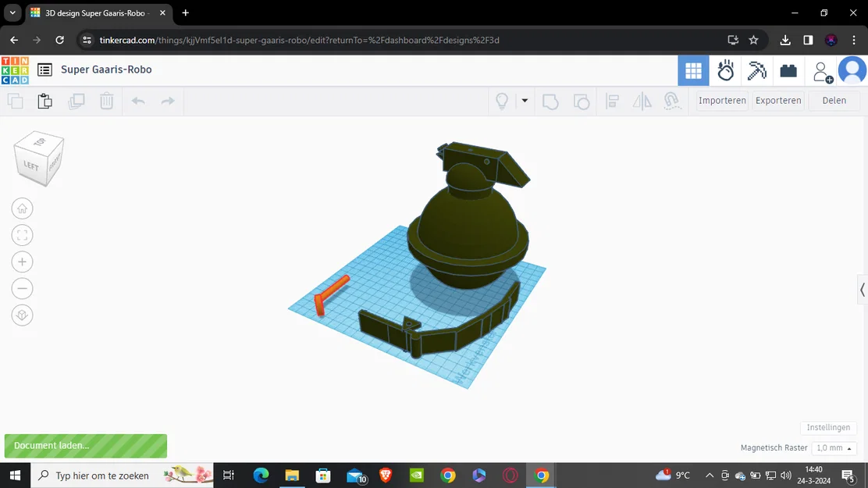This screenshot has width=868, height=488.
Task: Export design to Minecraft with the pickaxe icon
Action: tap(756, 70)
